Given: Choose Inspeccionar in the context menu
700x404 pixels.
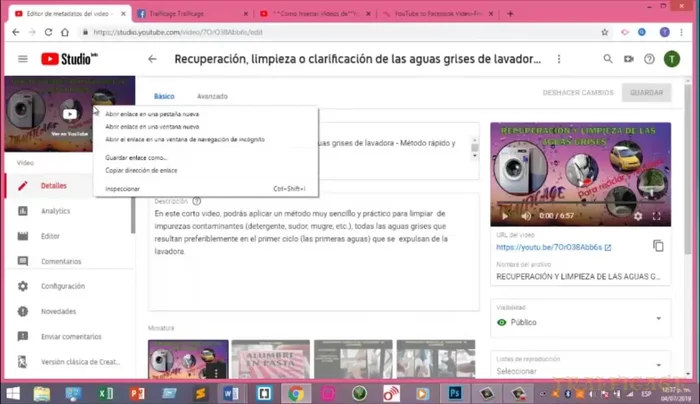Looking at the screenshot, I should tap(206, 189).
